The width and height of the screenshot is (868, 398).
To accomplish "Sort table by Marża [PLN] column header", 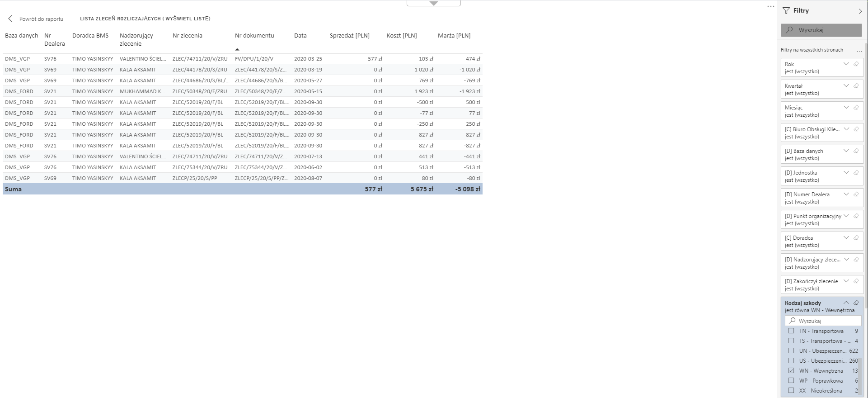I will click(x=454, y=36).
